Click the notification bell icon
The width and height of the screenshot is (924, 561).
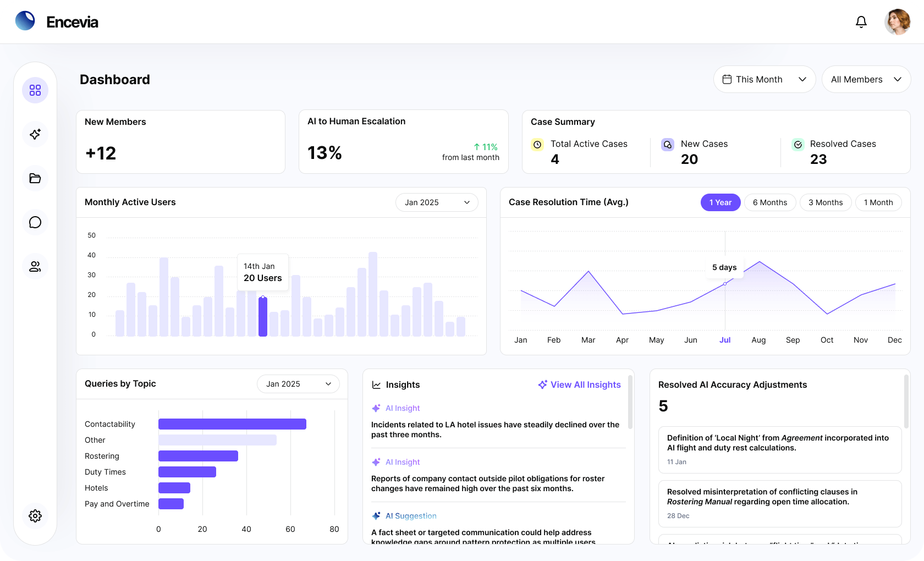861,22
